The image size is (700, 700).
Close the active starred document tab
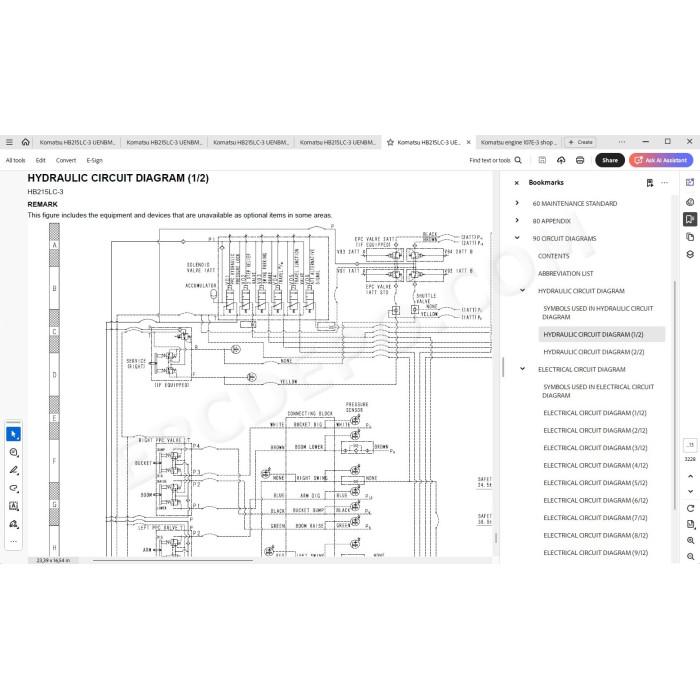468,142
